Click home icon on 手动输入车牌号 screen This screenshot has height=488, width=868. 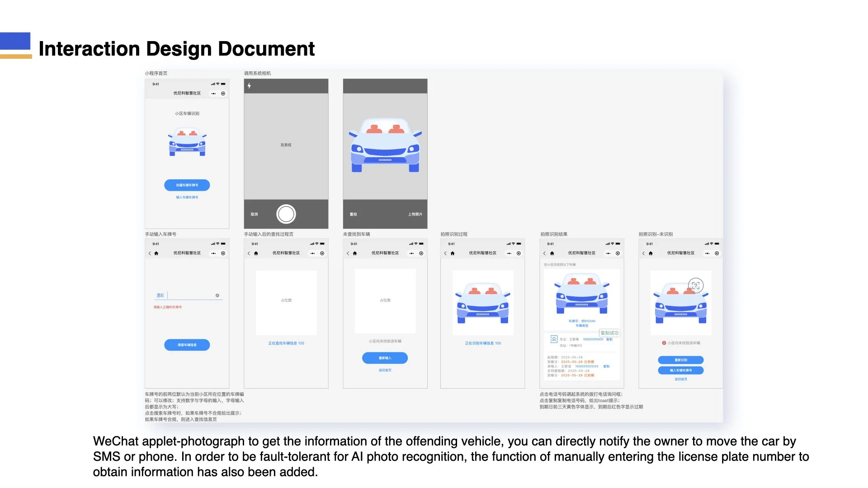pyautogui.click(x=156, y=253)
